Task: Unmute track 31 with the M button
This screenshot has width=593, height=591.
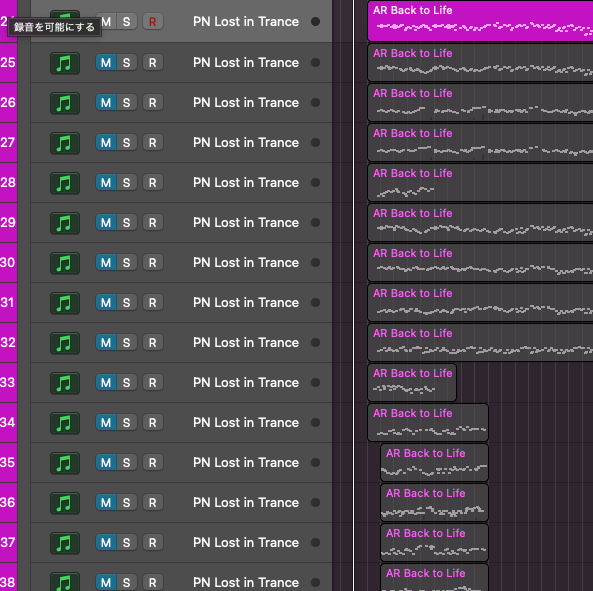Action: [x=106, y=303]
